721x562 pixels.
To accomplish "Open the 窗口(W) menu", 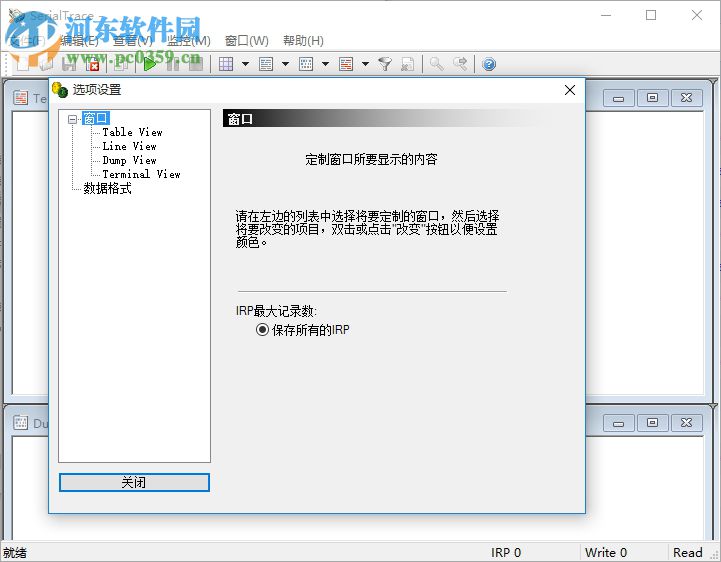I will tap(246, 41).
